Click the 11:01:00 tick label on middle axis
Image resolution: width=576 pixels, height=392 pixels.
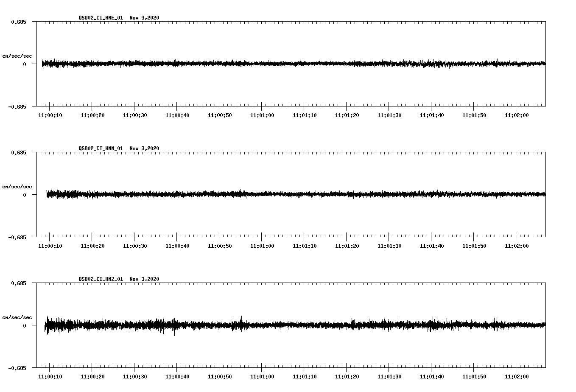263,245
